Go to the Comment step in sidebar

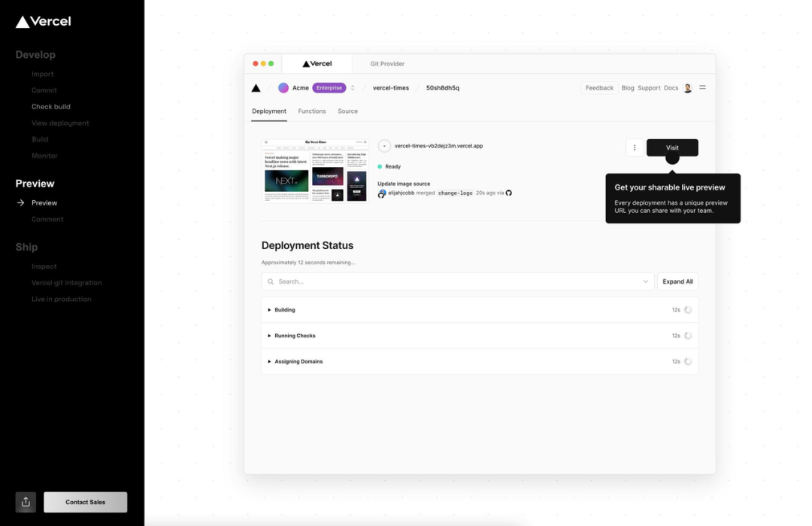pos(47,219)
